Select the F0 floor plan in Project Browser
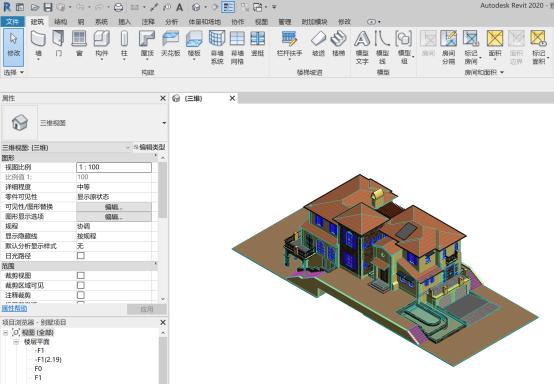Viewport: 554px width, 385px height. pyautogui.click(x=38, y=368)
